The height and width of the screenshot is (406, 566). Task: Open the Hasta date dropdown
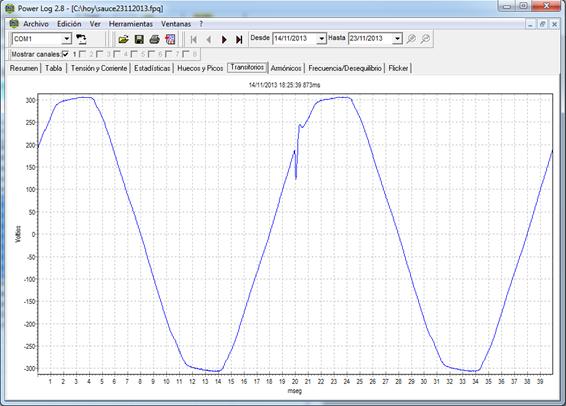[x=397, y=38]
